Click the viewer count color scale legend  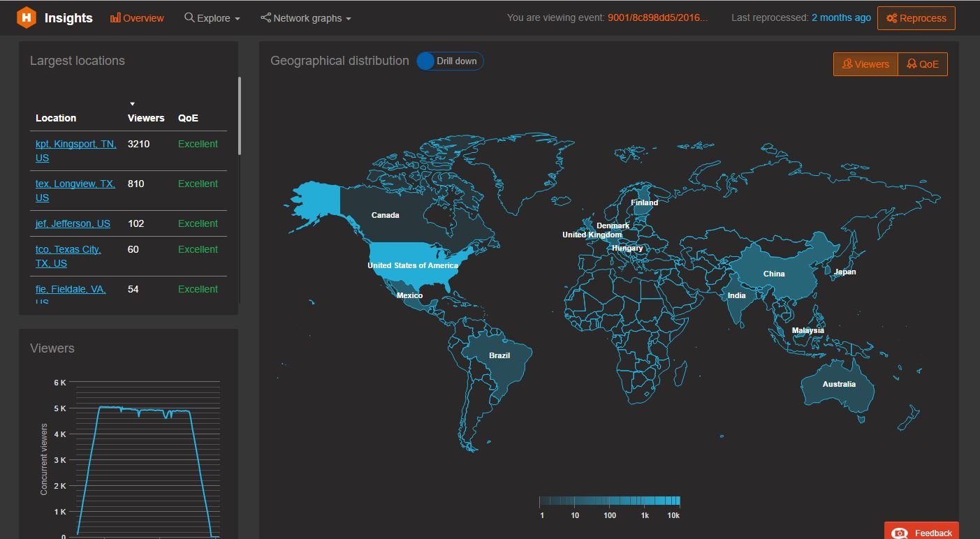tap(608, 502)
